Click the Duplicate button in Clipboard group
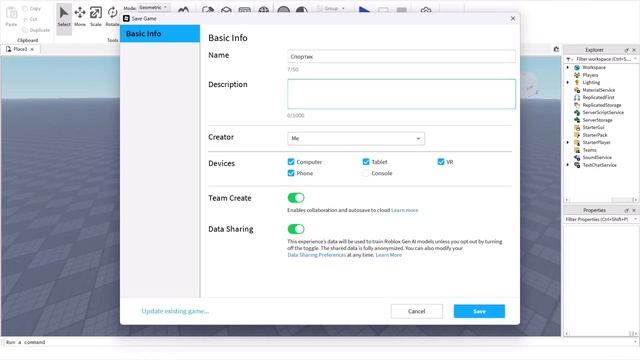Screen dimensions: 640x360 (36, 30)
